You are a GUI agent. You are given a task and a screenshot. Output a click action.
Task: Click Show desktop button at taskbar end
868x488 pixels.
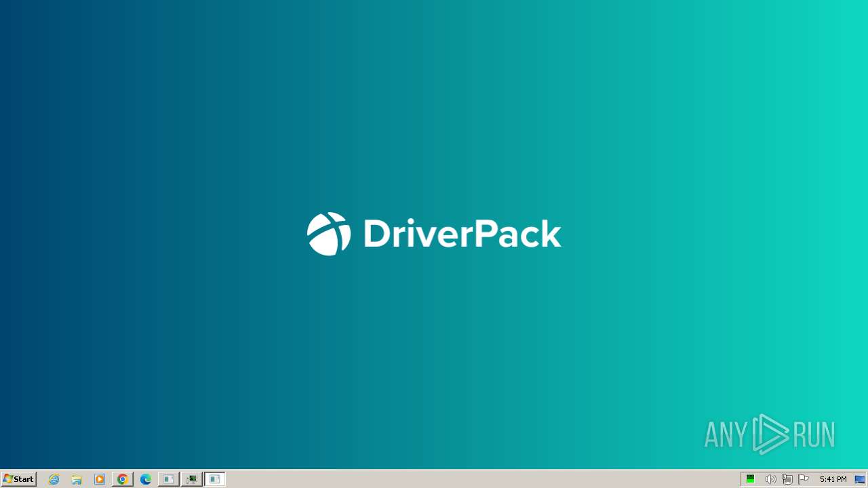point(860,479)
